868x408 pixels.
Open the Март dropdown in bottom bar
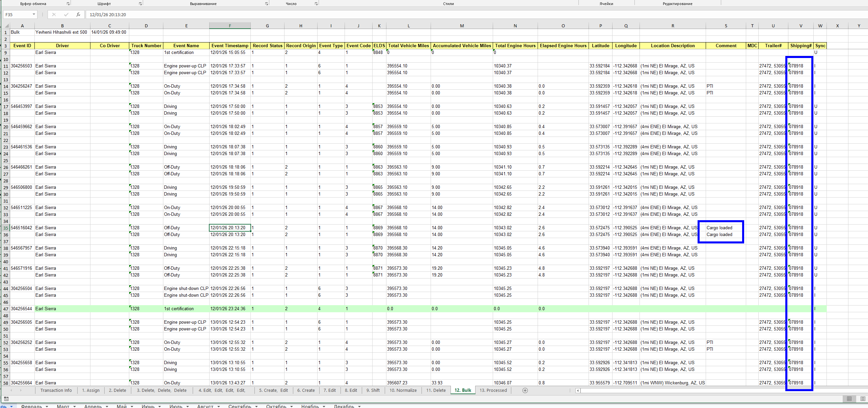click(75, 406)
